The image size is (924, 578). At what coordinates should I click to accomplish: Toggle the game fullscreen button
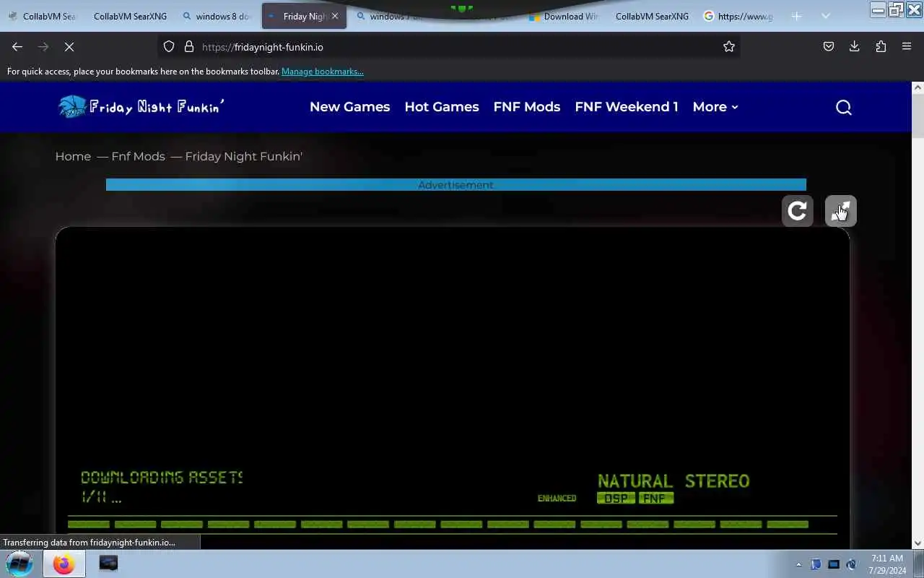coord(841,211)
